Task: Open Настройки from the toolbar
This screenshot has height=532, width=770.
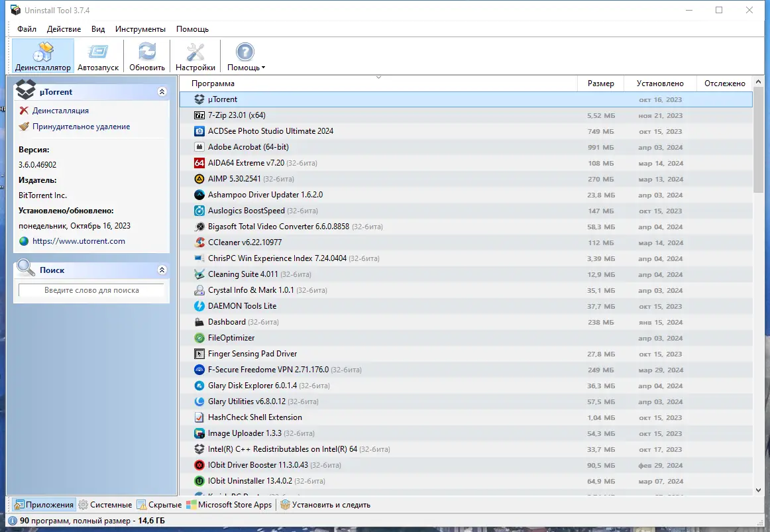Action: coord(195,56)
